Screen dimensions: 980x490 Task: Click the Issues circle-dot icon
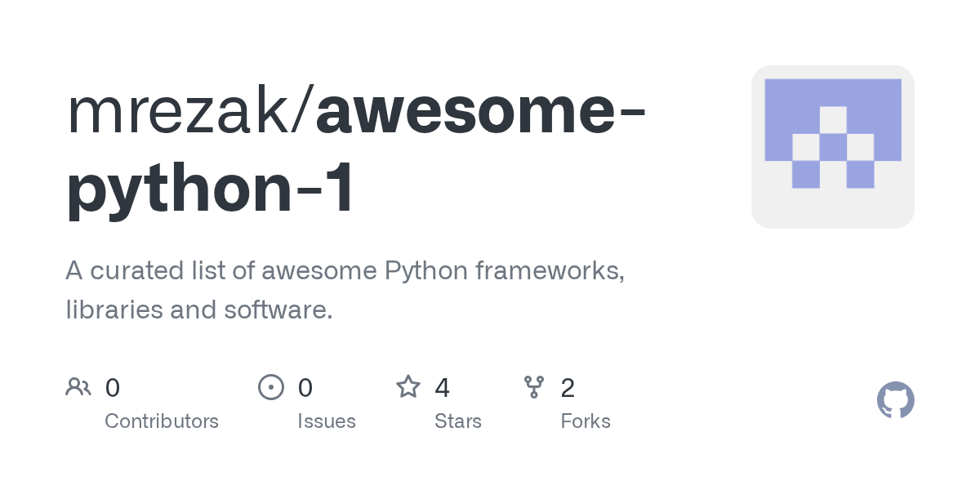271,387
